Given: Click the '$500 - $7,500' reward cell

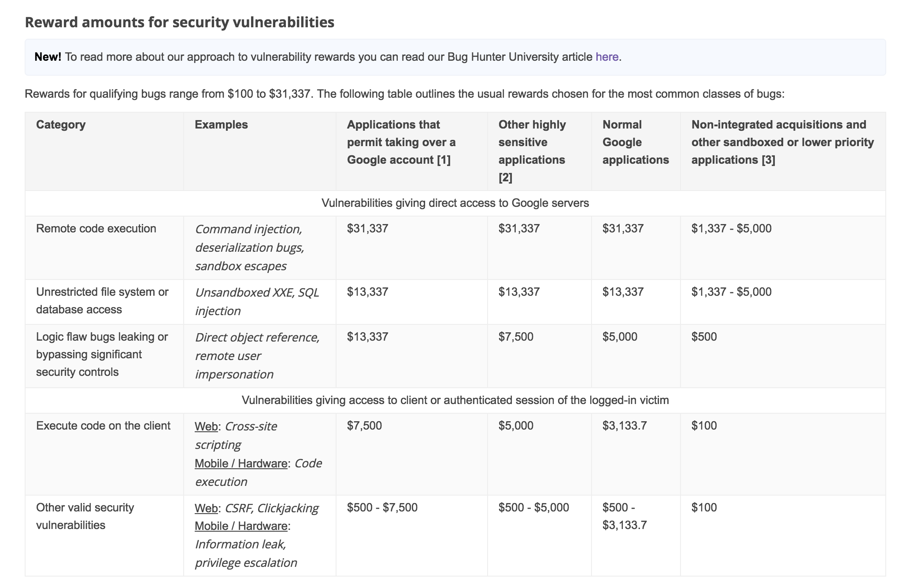Looking at the screenshot, I should point(382,507).
